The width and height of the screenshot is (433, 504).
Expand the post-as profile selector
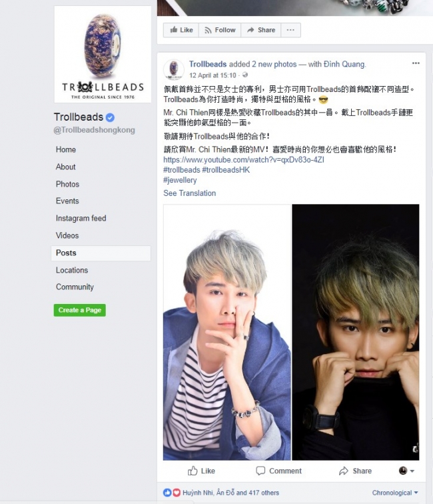point(406,471)
